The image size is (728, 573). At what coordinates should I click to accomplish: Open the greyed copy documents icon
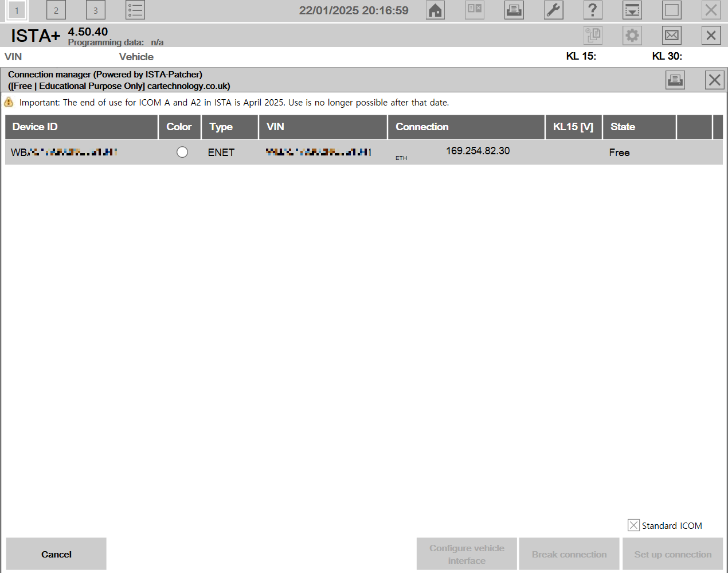593,36
